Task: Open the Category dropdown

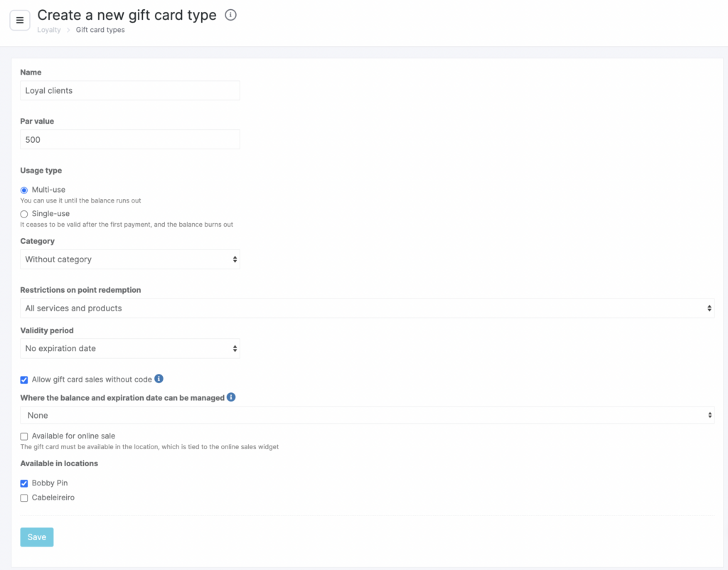Action: [130, 259]
